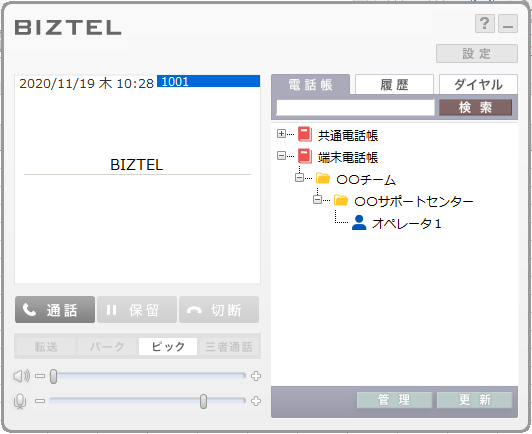Viewport: 532px width, 434px height.
Task: Decrease speaker volume with minus icon
Action: (x=40, y=376)
